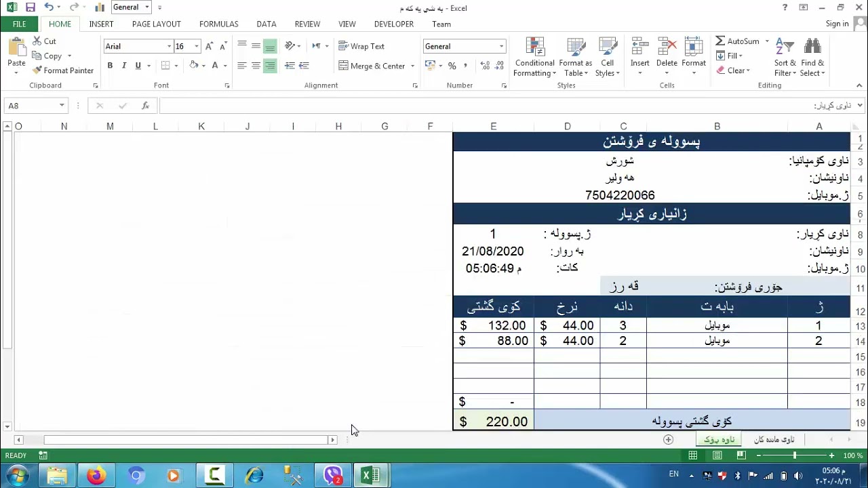This screenshot has width=868, height=488.
Task: Click inside the formula bar
Action: pos(507,106)
